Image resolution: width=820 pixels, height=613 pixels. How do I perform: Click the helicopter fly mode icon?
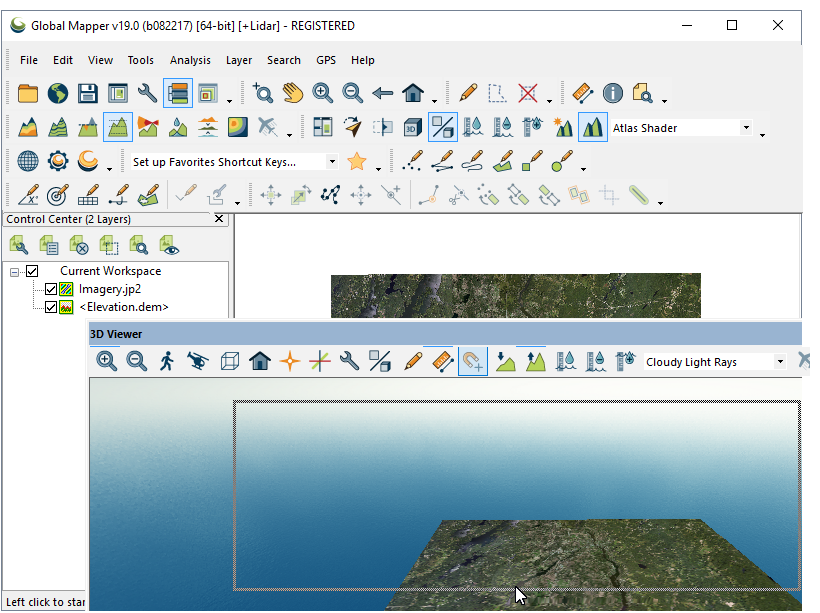tap(198, 361)
